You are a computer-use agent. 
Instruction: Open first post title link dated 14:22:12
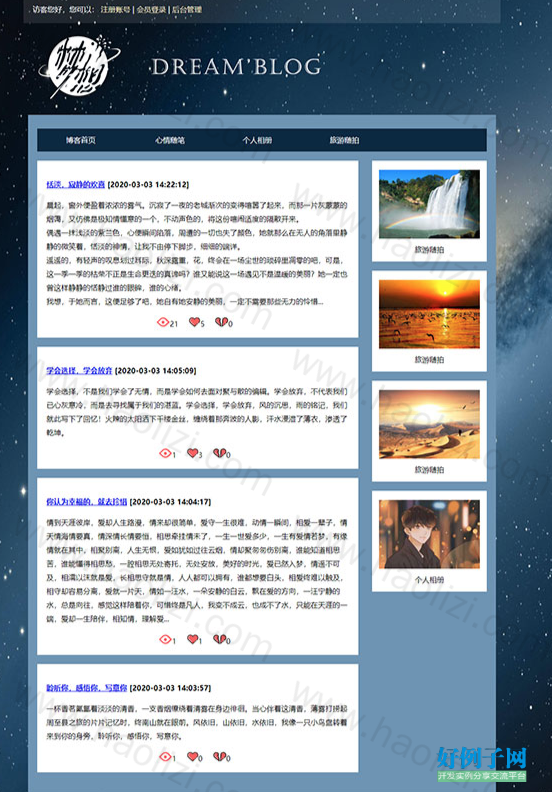(x=76, y=184)
